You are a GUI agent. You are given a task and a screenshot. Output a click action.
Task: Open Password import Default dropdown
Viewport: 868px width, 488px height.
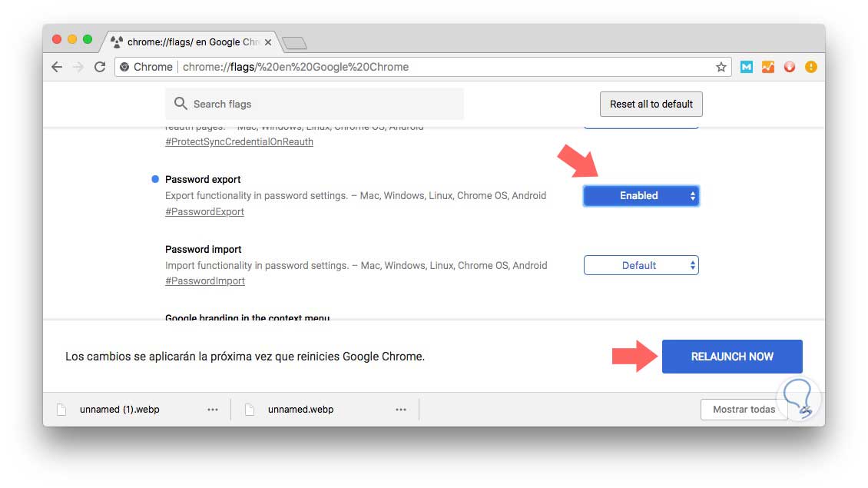pos(641,265)
